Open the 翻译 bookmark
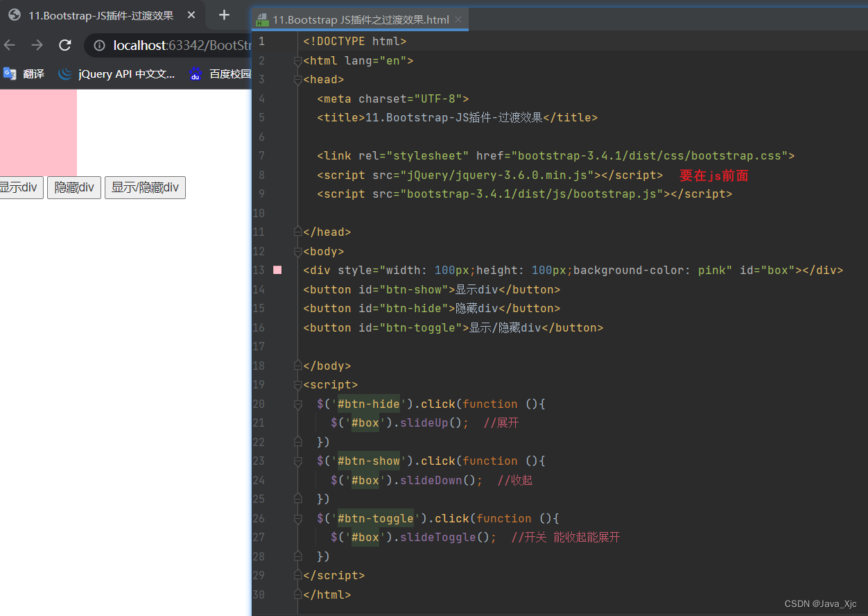This screenshot has height=616, width=868. [24, 74]
